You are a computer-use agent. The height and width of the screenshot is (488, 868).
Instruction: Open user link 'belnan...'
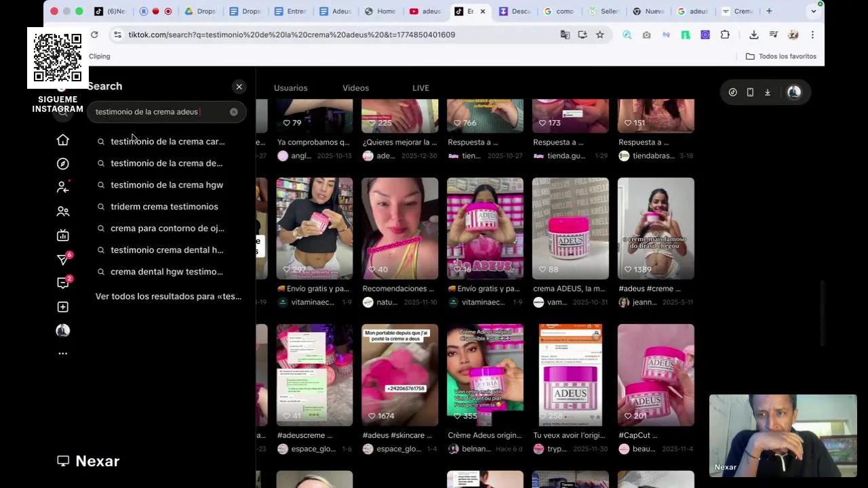[476, 449]
